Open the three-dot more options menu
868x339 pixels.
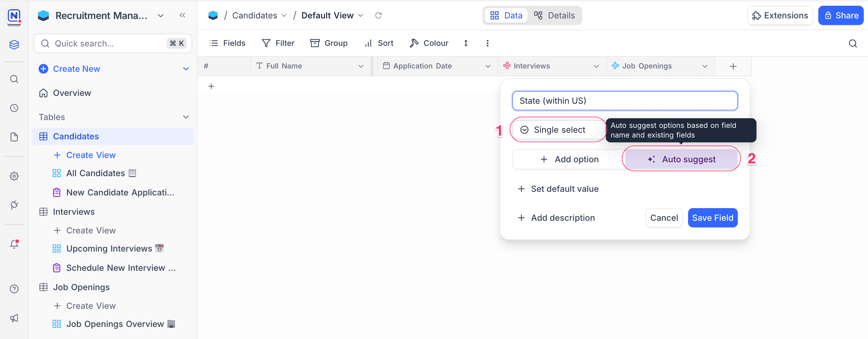tap(487, 43)
